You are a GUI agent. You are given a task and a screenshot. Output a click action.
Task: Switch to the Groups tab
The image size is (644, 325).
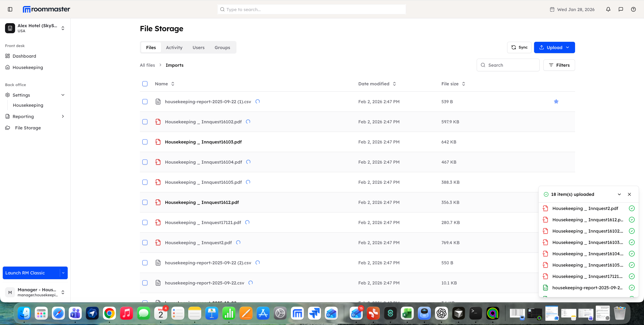(x=222, y=47)
